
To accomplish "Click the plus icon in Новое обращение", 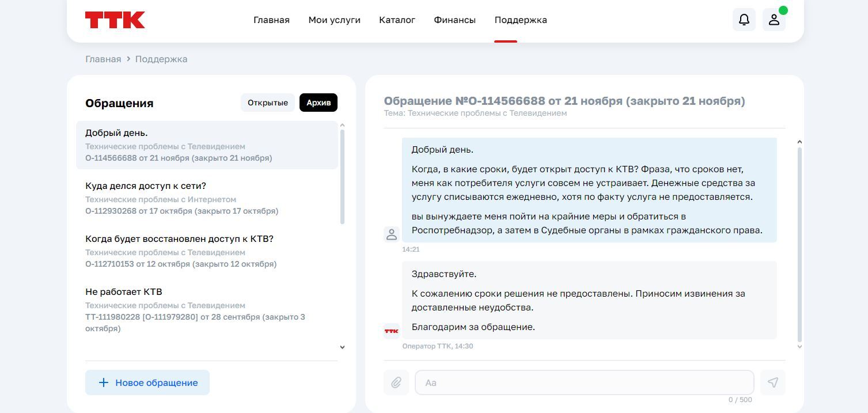I will 104,382.
